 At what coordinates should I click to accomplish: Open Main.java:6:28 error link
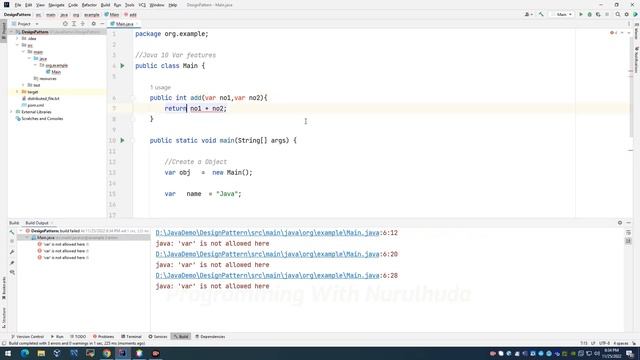coord(267,276)
